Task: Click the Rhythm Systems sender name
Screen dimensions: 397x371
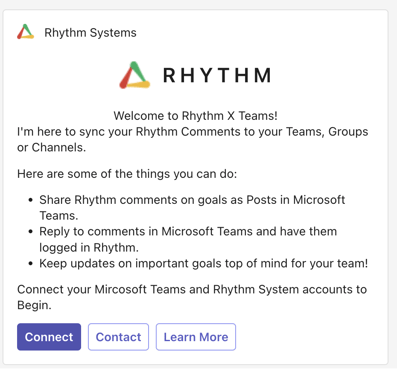Action: click(90, 33)
